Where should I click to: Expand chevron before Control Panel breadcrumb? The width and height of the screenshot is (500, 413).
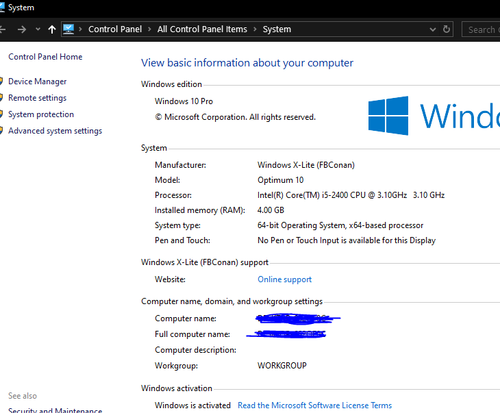click(80, 29)
